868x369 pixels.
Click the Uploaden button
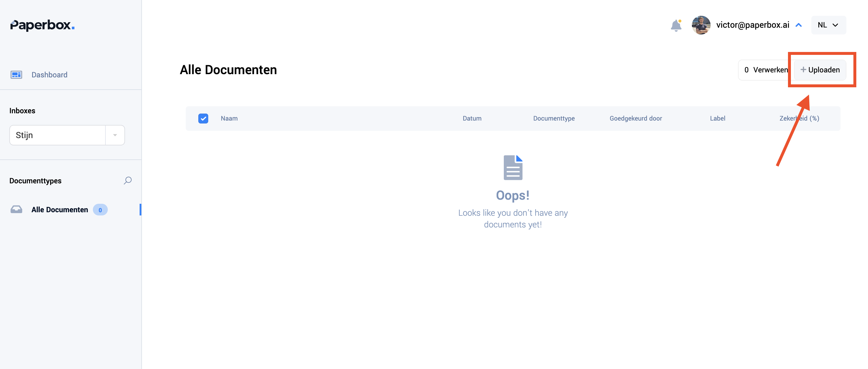pyautogui.click(x=820, y=70)
